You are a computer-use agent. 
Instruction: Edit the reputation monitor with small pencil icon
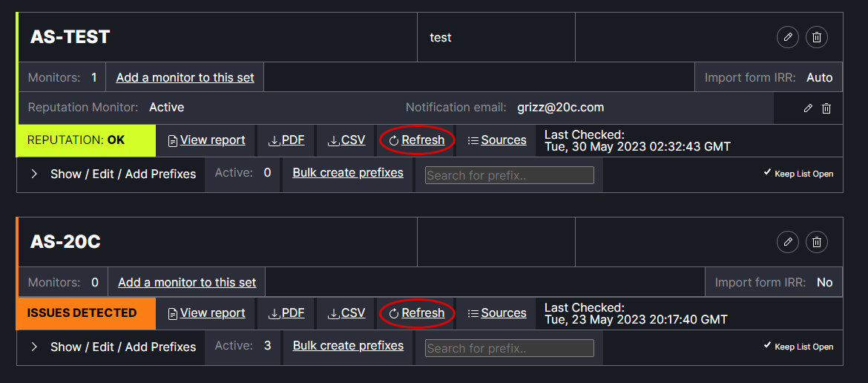[x=808, y=108]
